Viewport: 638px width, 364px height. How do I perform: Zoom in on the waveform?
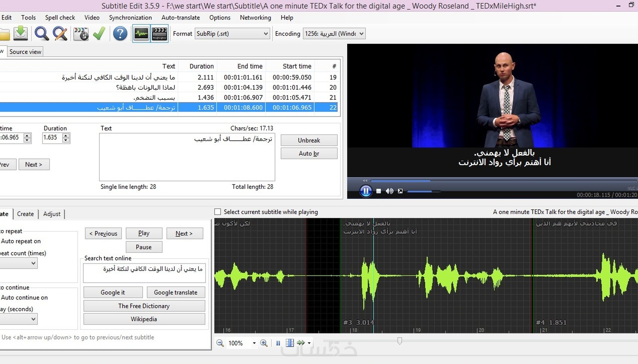264,343
